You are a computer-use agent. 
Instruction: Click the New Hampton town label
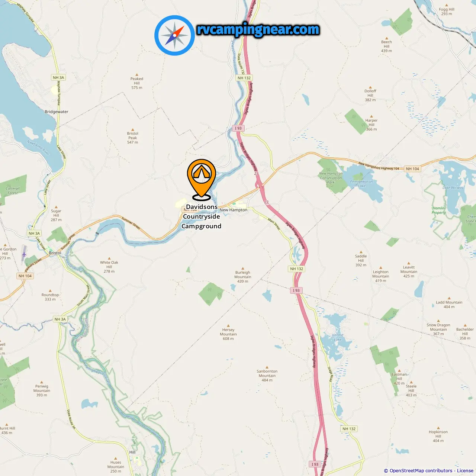[234, 210]
